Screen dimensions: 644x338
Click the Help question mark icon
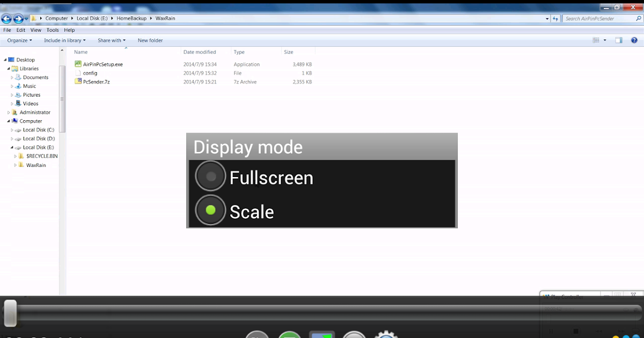(x=634, y=40)
